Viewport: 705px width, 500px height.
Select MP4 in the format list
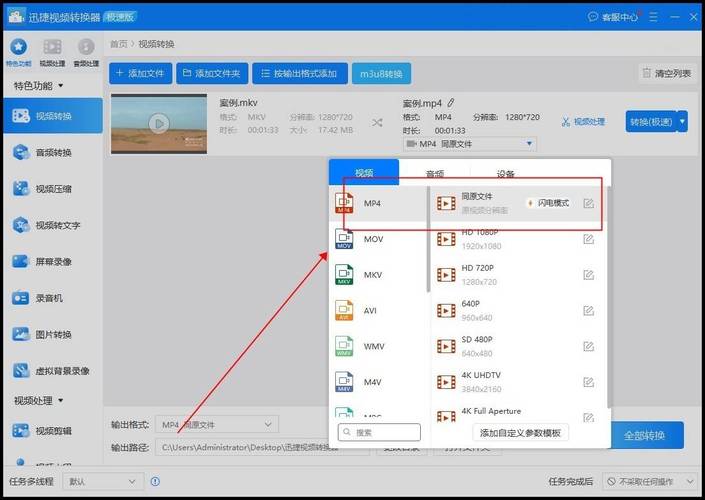378,203
